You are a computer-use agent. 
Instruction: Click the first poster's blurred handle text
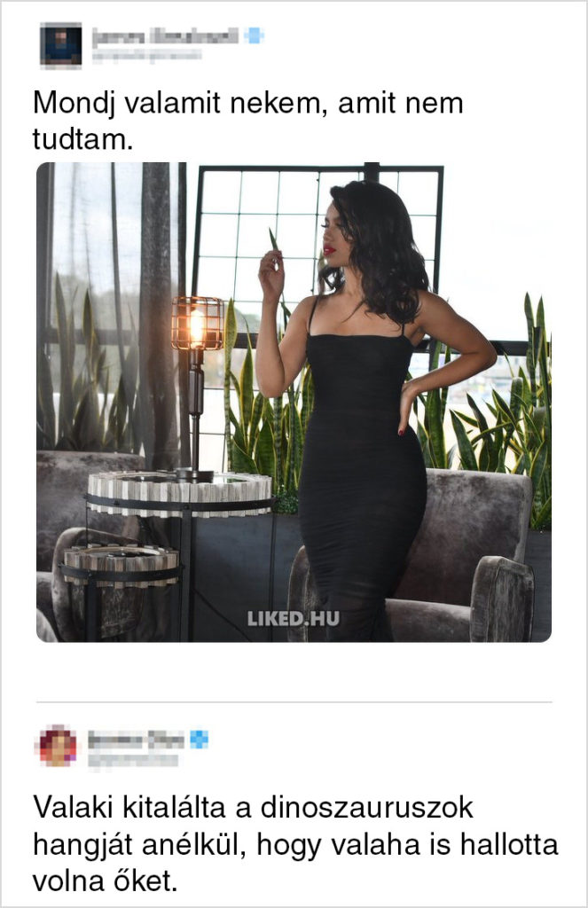(146, 55)
